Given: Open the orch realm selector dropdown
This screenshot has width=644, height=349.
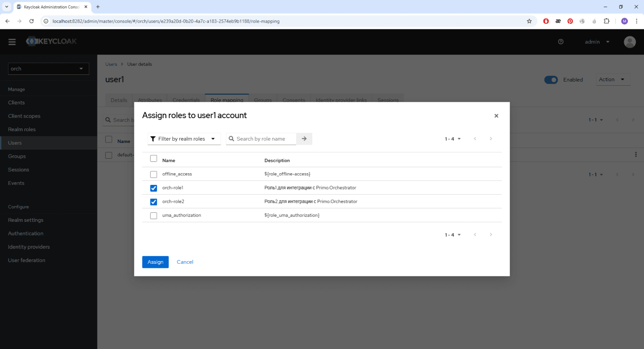Looking at the screenshot, I should (49, 69).
